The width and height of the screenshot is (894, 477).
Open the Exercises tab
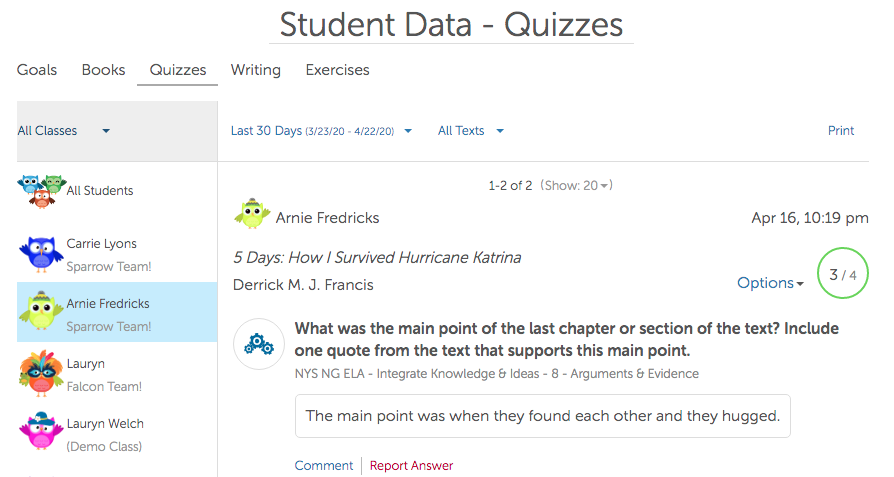pyautogui.click(x=337, y=70)
